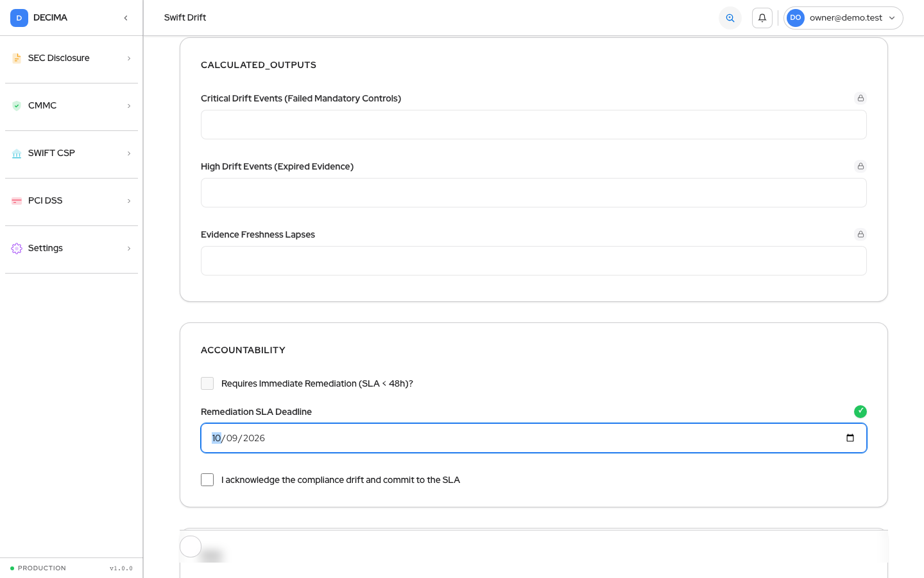Click the ACCOUNTABILITY section heading
The height and width of the screenshot is (578, 924).
(x=243, y=350)
